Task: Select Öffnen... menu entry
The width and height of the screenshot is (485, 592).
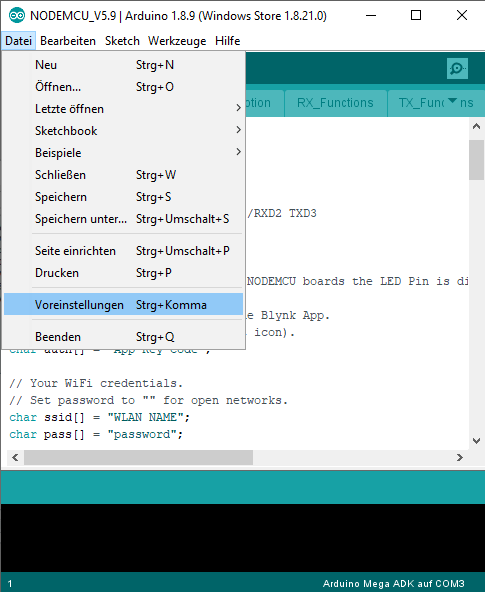Action: 123,87
